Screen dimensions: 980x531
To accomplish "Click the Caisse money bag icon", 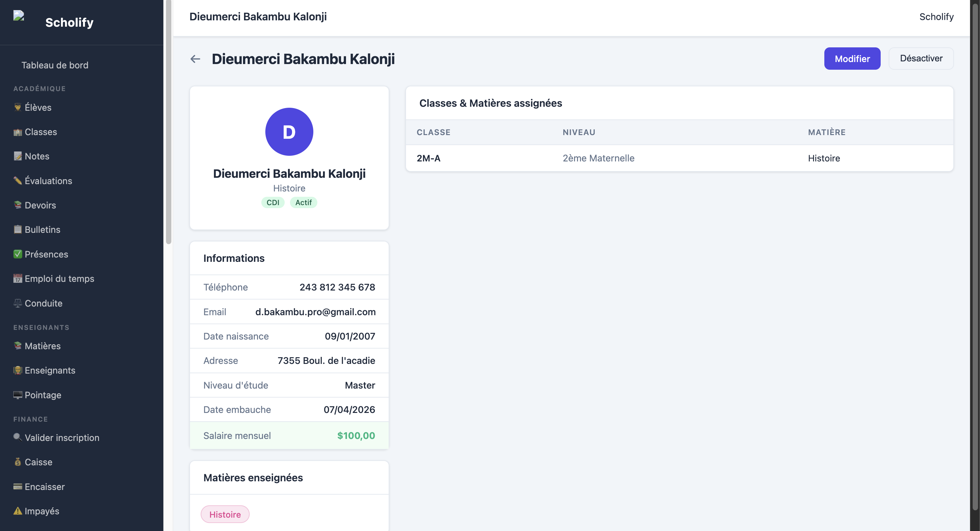I will click(x=17, y=462).
